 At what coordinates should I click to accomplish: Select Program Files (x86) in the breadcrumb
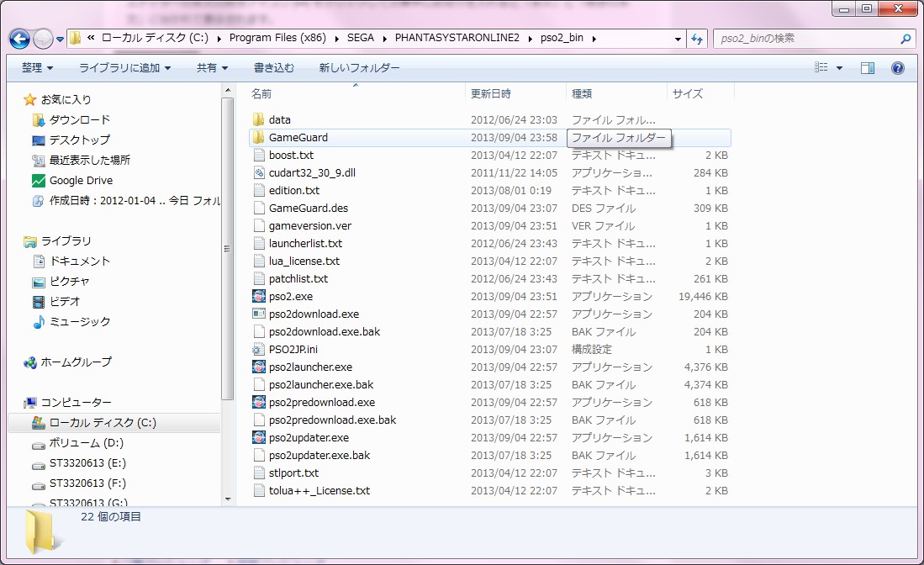277,38
